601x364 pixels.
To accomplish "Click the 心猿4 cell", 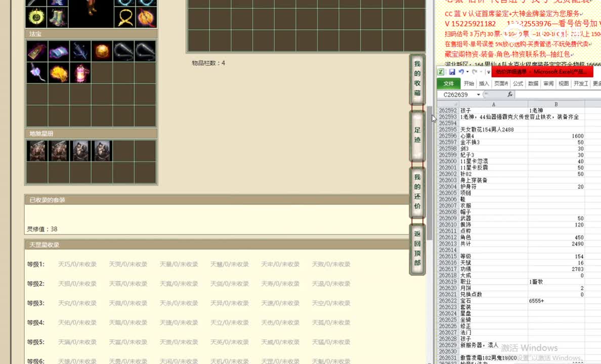I will pos(493,136).
